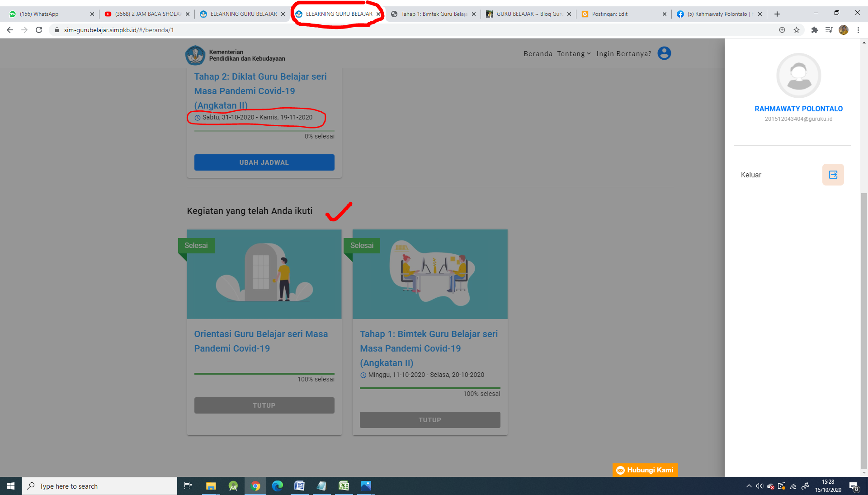The image size is (868, 495).
Task: Click the zoom magnifier icon in address bar
Action: (x=782, y=30)
